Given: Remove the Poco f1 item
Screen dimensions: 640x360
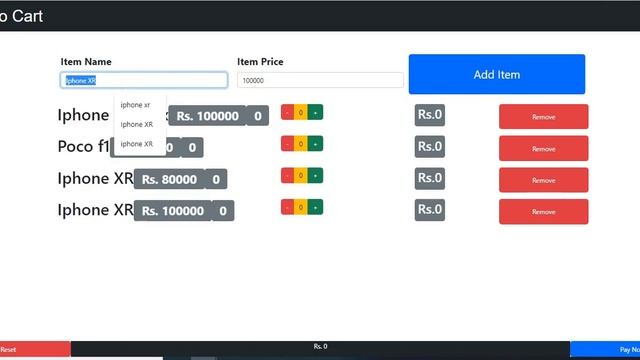Looking at the screenshot, I should click(544, 149).
